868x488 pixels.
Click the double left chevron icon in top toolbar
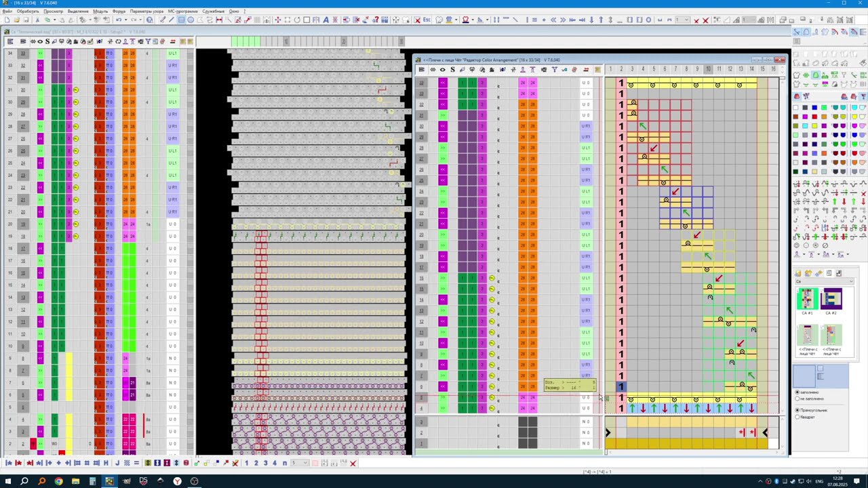click(x=553, y=20)
